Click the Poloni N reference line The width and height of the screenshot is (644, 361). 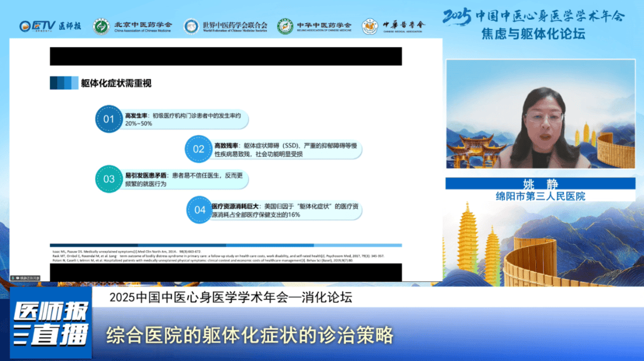point(203,260)
